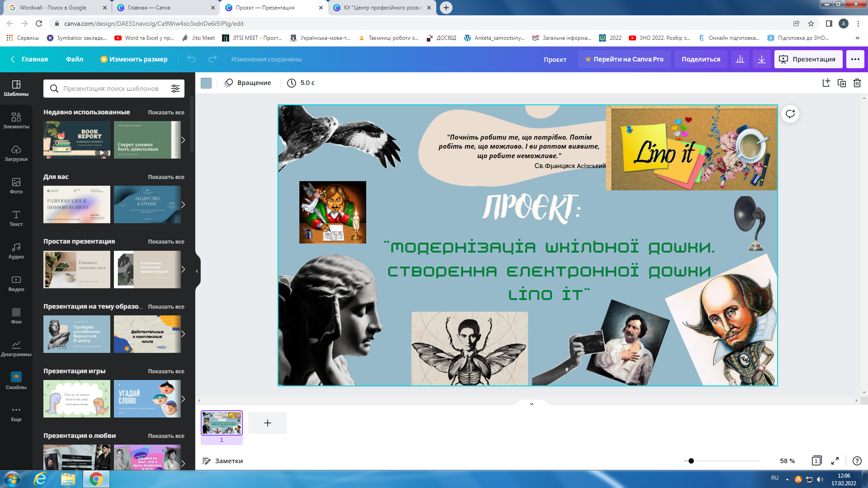
Task: Collapse the side panel with arrow handle
Action: click(197, 271)
